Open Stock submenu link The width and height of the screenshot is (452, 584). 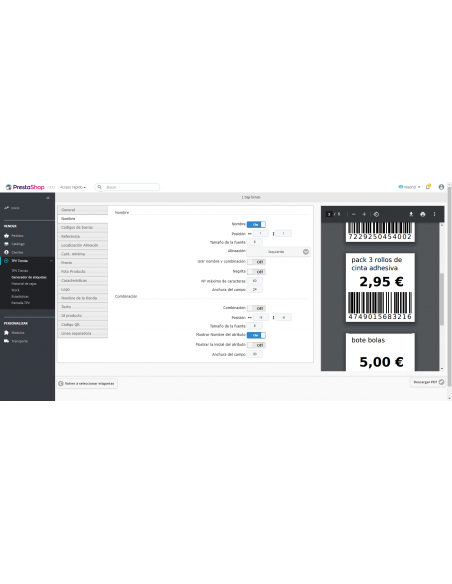pos(15,290)
